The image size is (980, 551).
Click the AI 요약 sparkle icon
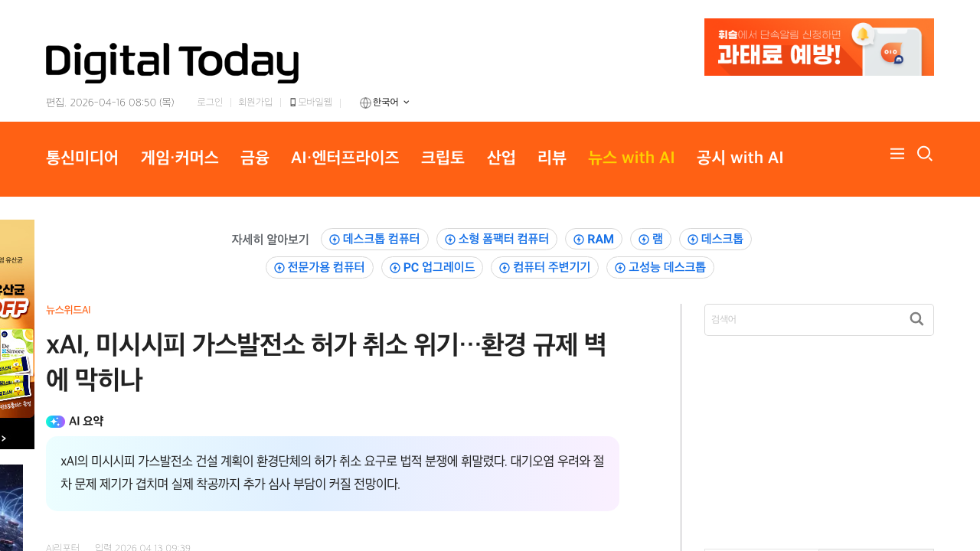point(55,422)
